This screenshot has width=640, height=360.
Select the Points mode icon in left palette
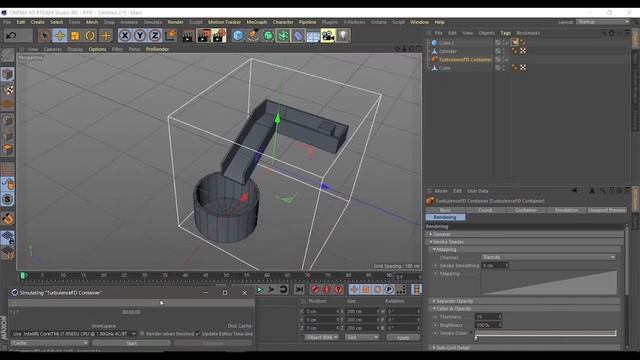pos(7,120)
